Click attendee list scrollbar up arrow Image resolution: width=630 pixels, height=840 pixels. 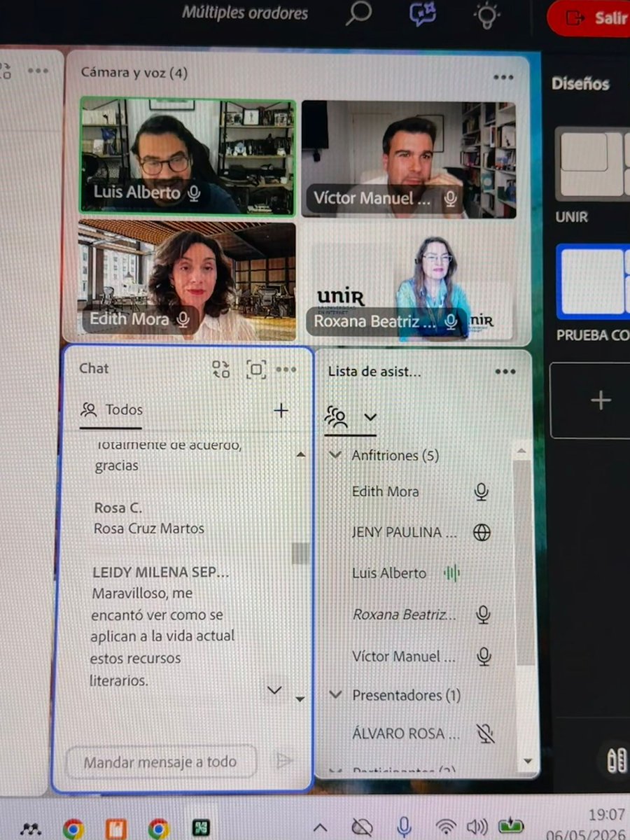521,451
